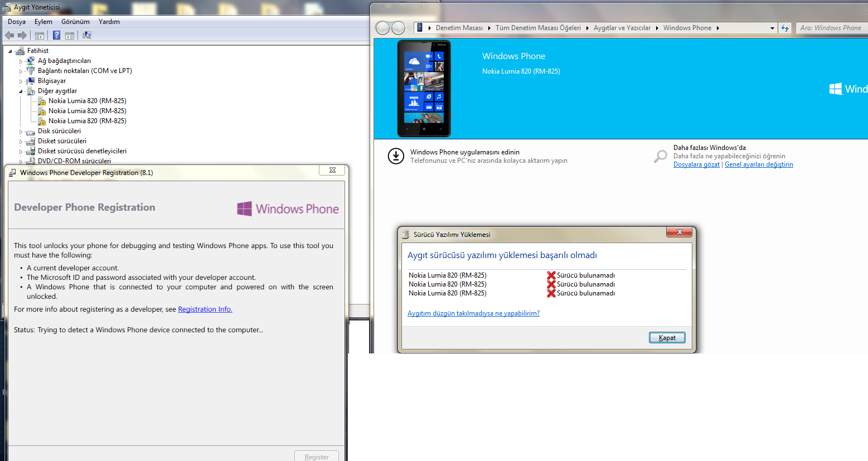Screen dimensions: 868x461
Task: Click the magnifier icon beside Daha fazlası
Action: (660, 157)
